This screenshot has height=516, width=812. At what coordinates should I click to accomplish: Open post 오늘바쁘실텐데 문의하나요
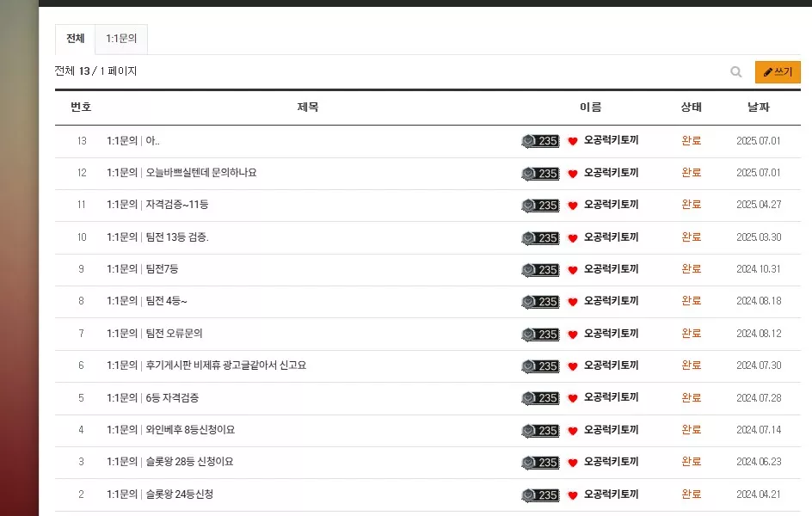[201, 172]
